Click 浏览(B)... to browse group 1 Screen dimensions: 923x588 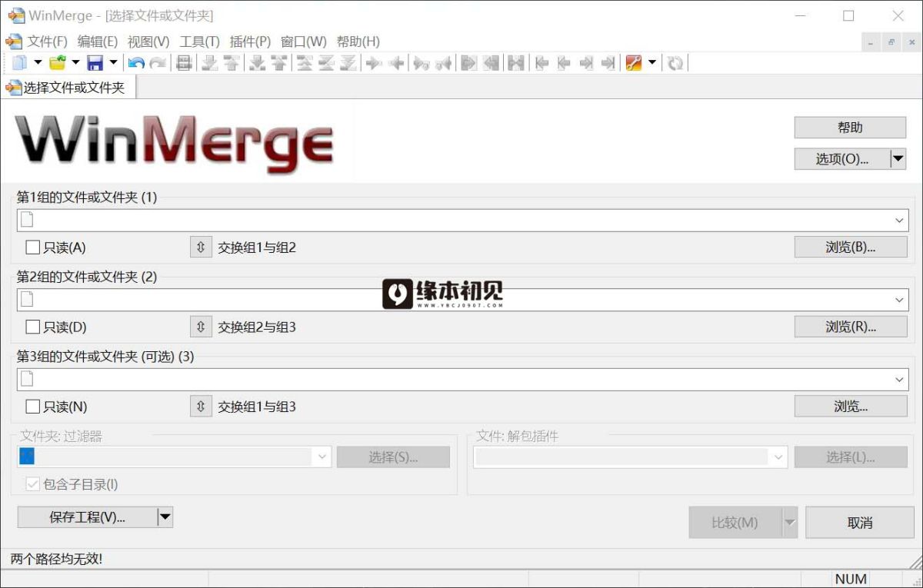[x=851, y=247]
